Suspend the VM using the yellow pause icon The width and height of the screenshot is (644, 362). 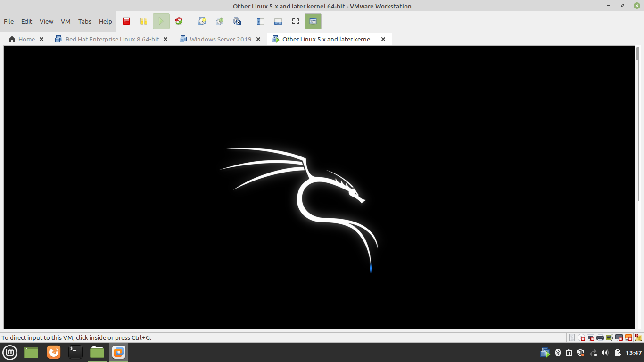144,21
